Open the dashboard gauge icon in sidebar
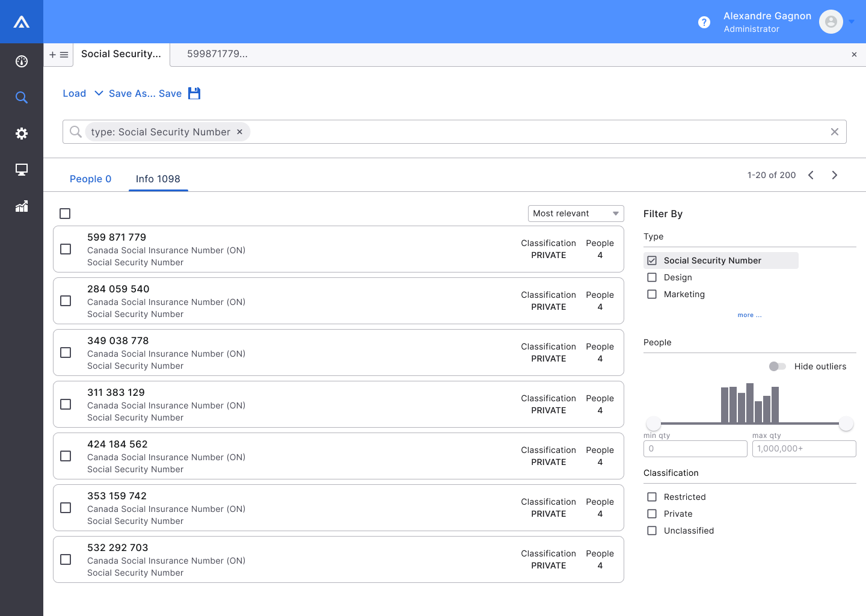 [22, 61]
